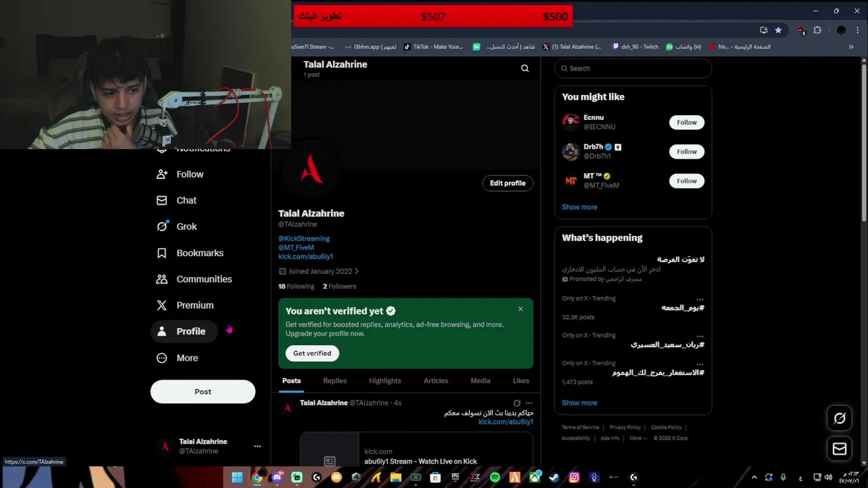Open Steam from the taskbar
Viewport: 868px width, 488px height.
(x=555, y=477)
